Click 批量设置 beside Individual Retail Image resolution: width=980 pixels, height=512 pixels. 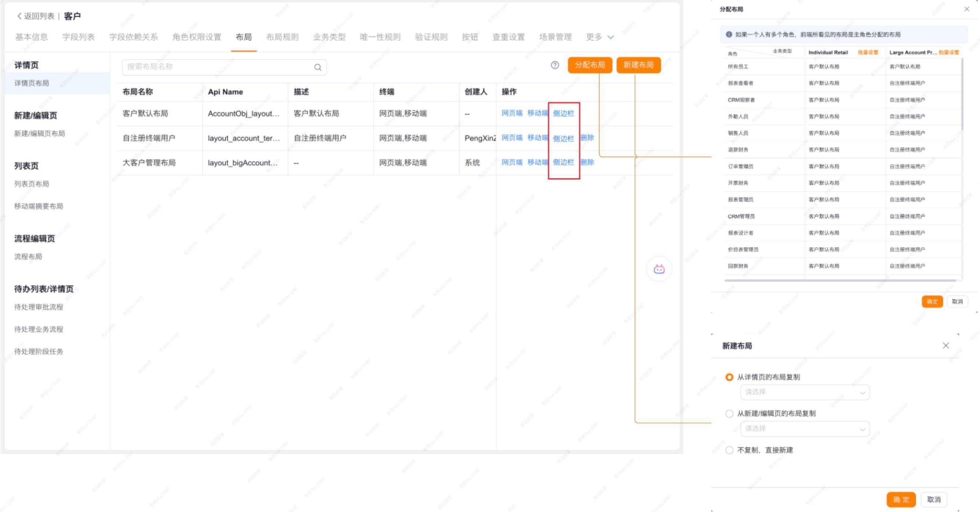pos(867,53)
